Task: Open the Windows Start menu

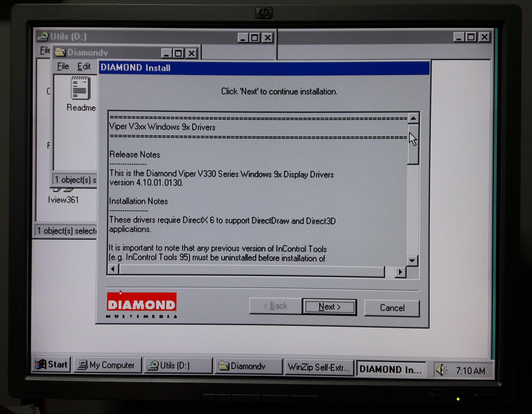Action: coord(51,364)
